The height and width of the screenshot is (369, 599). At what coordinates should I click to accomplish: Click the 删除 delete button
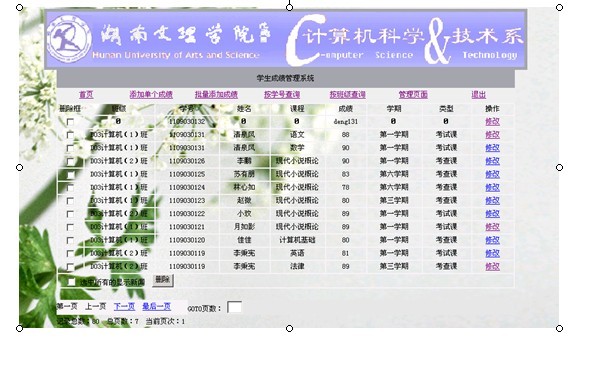click(x=163, y=280)
